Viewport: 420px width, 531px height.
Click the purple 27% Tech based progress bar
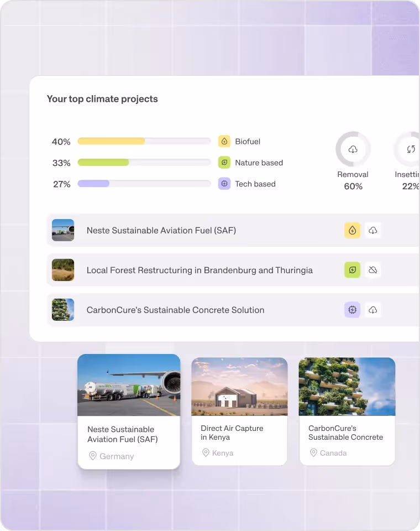coord(144,184)
